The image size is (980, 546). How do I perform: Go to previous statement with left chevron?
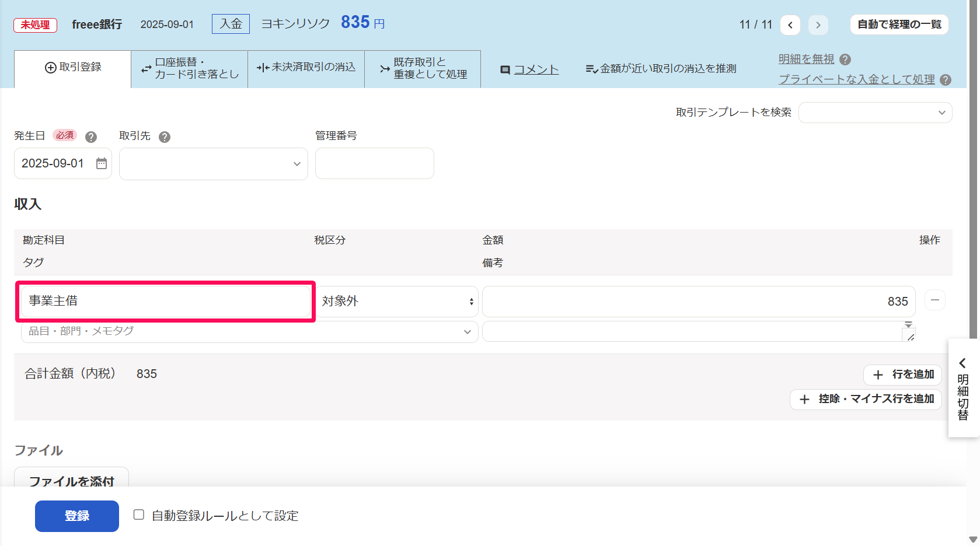pos(790,24)
